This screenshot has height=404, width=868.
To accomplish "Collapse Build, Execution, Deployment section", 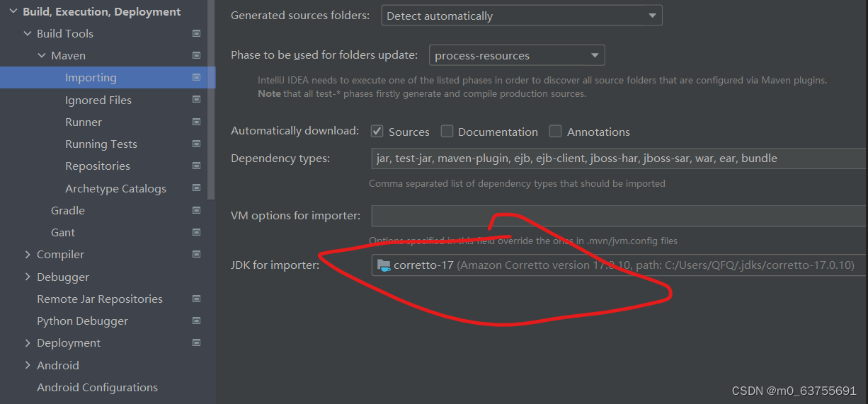I will coord(13,11).
